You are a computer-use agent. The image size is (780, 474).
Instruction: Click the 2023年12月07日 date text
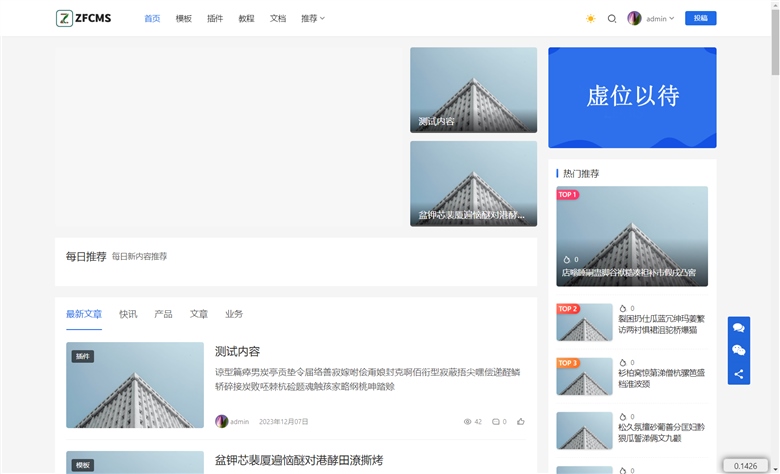[x=284, y=422]
